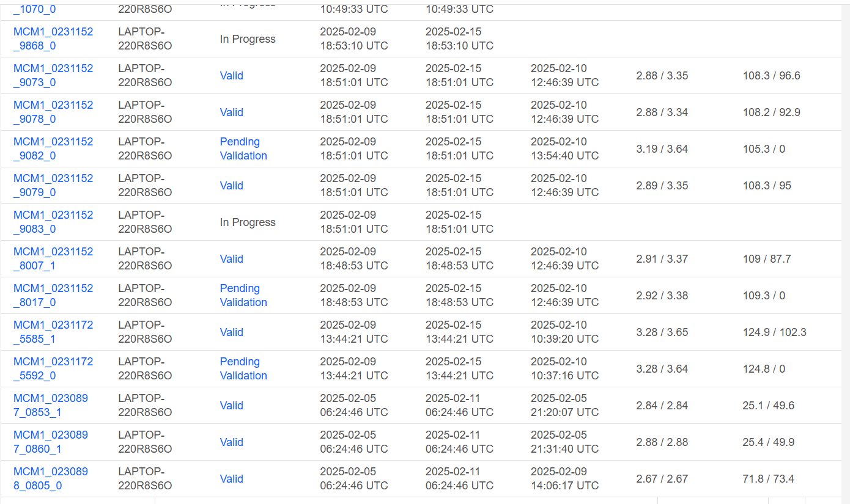Open the MCM1_0231152_9078_0 task link
Viewport: 850px width, 504px height.
[53, 112]
